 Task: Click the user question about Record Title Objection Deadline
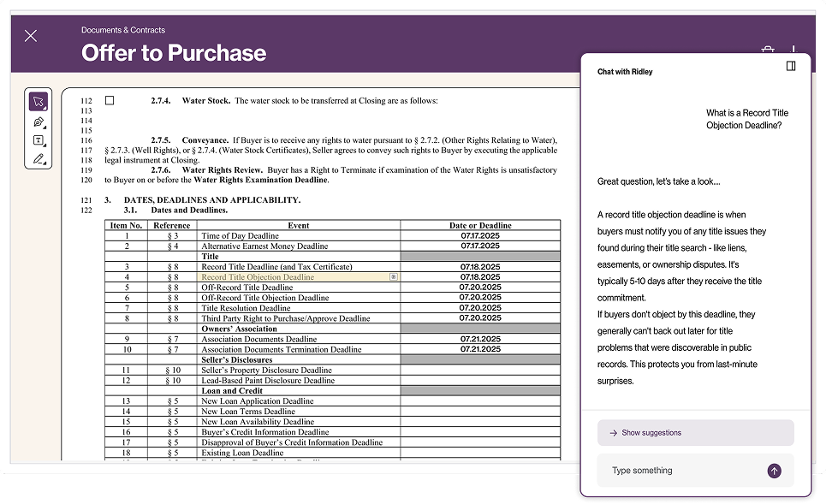[x=747, y=119]
